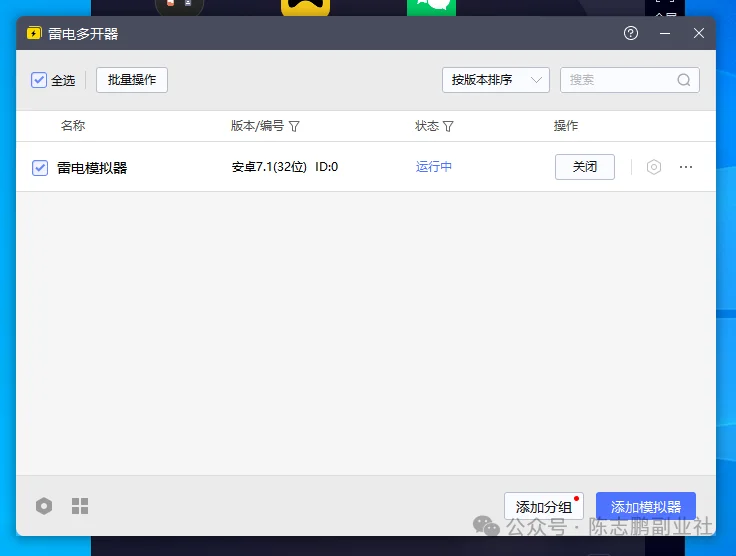736x556 pixels.
Task: Filter by 状态 funnel icon
Action: (x=448, y=126)
